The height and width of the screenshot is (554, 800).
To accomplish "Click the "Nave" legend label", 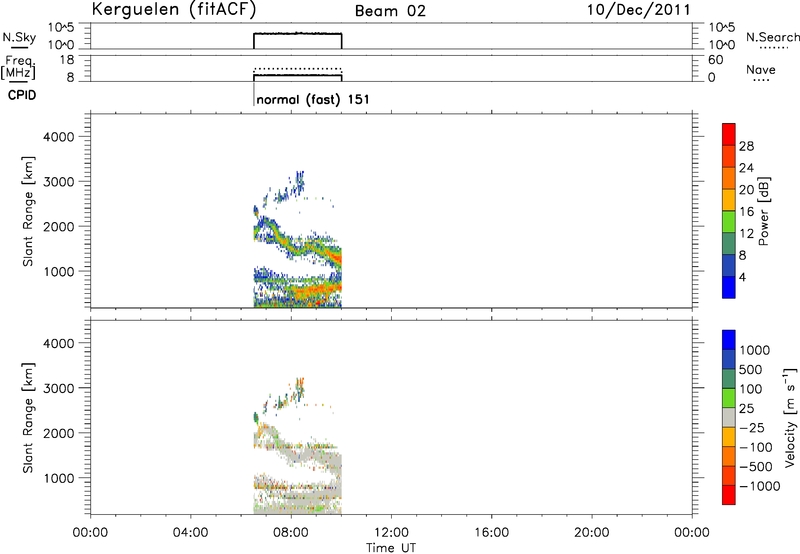I will 761,69.
